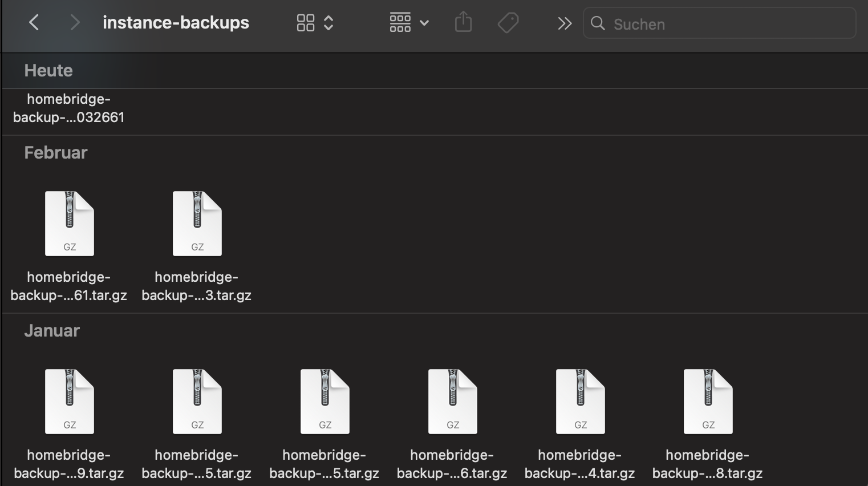
Task: Click the Share toolbar icon
Action: point(463,23)
